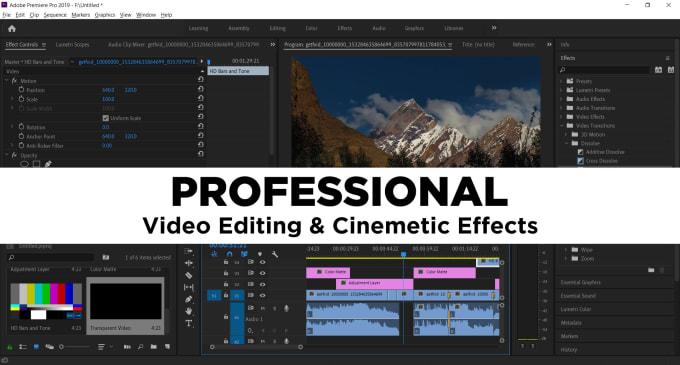Click Automate to Sequence icon
The height and width of the screenshot is (365, 680).
coord(127,347)
